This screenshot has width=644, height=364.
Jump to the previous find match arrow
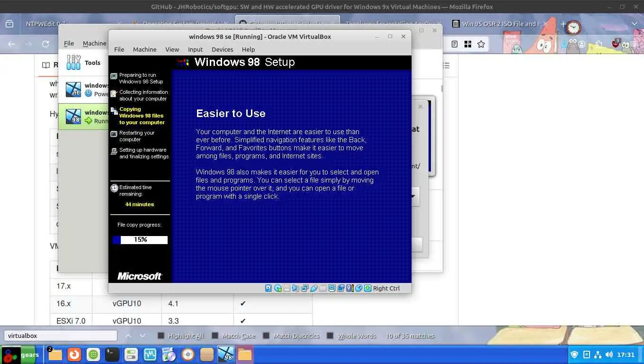[x=128, y=336]
